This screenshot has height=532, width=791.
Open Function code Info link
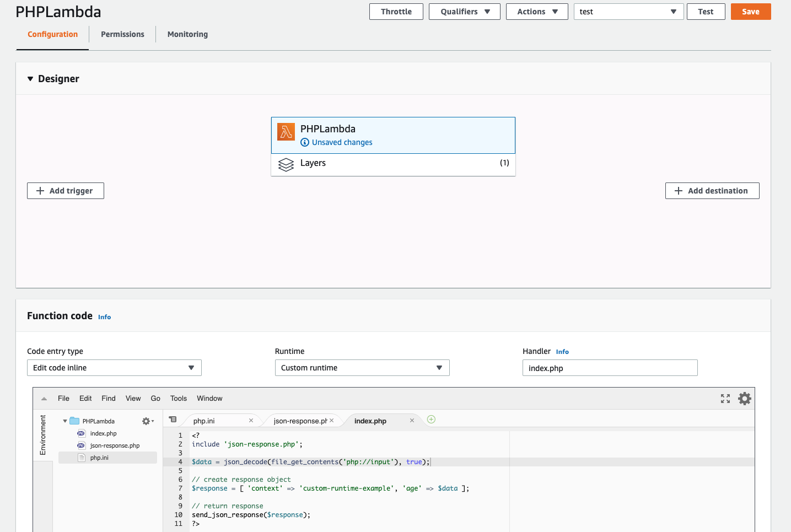click(x=105, y=317)
